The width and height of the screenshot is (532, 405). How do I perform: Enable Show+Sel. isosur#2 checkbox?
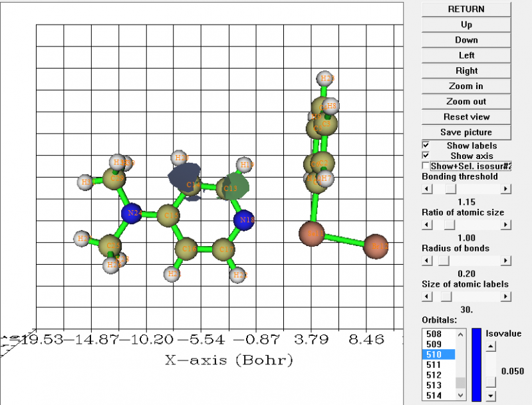coord(426,166)
